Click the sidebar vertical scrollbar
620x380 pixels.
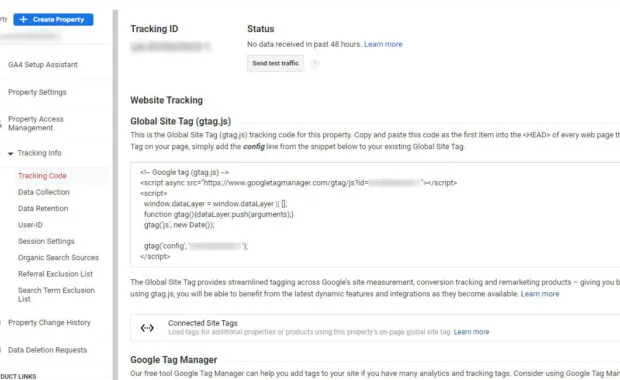coord(115,195)
